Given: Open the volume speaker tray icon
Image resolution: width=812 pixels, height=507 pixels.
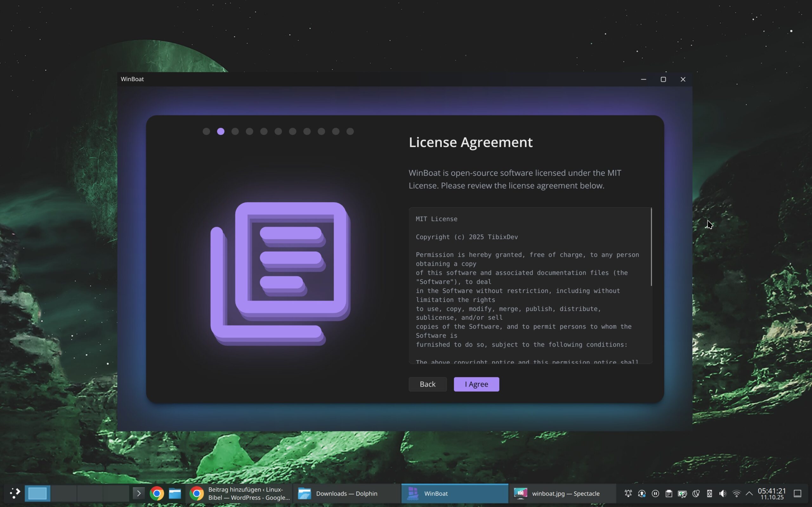Looking at the screenshot, I should click(x=723, y=493).
